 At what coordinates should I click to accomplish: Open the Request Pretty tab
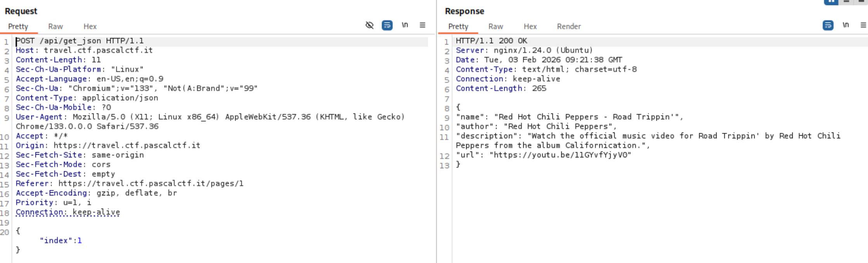click(x=18, y=26)
